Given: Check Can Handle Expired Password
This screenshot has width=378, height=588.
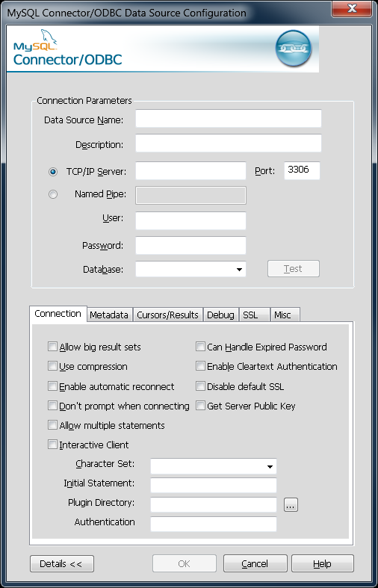Looking at the screenshot, I should [x=200, y=347].
